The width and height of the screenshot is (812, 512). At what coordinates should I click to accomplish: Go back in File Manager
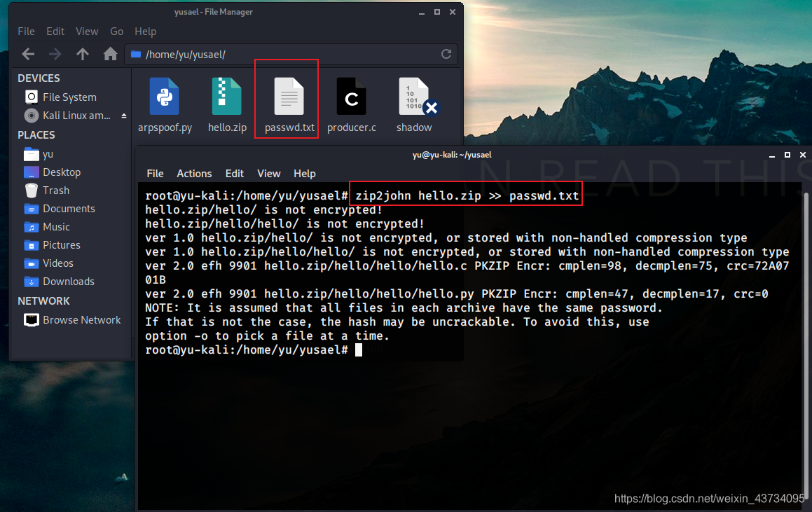click(x=29, y=54)
